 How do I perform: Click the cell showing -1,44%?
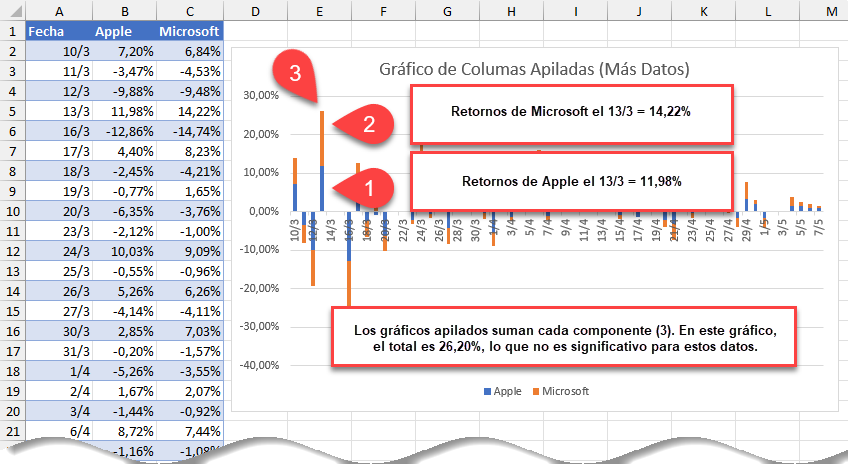(124, 412)
